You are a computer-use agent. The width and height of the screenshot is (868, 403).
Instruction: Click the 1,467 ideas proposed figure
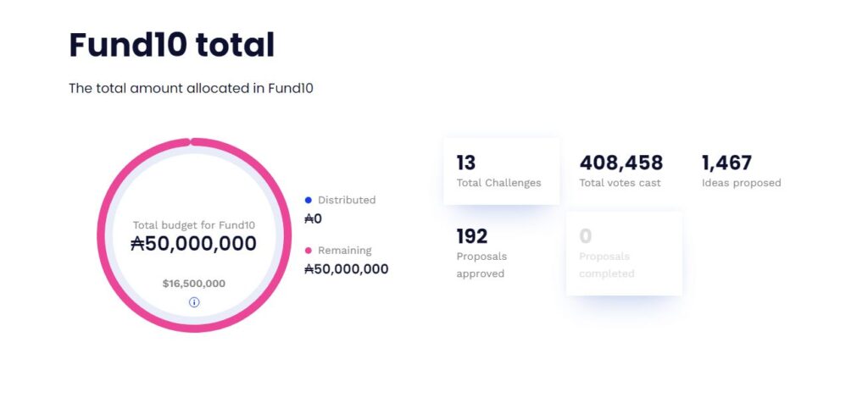pos(726,163)
